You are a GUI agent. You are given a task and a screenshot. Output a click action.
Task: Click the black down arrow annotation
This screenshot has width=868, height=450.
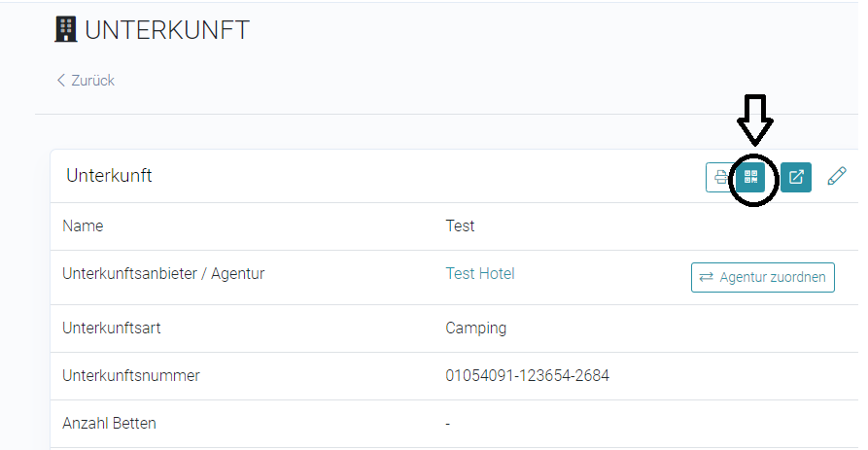click(754, 119)
